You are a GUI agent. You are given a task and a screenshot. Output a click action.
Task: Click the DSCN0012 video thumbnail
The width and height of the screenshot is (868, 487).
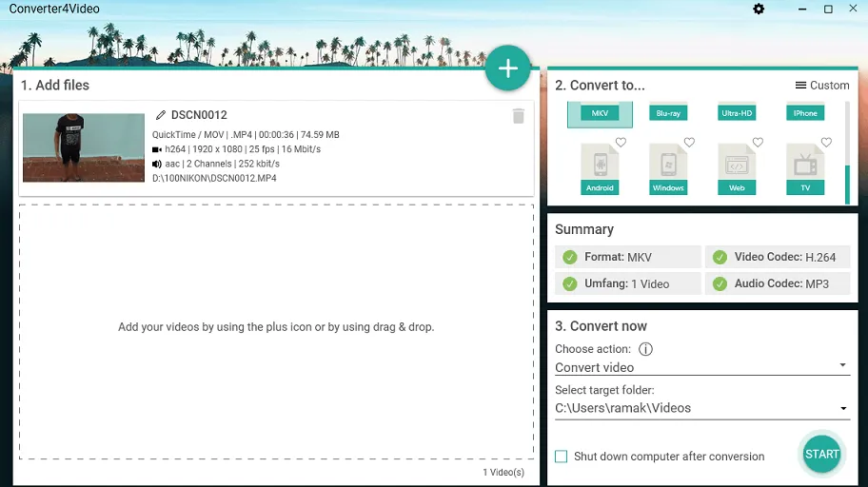[84, 147]
